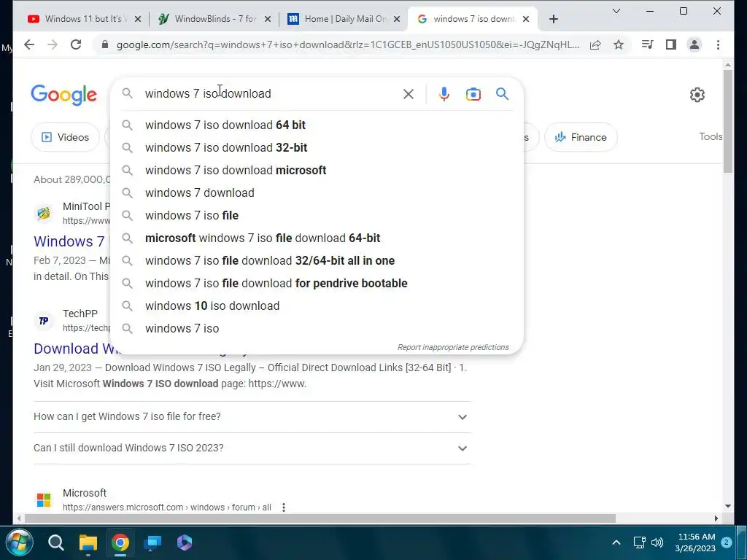The height and width of the screenshot is (560, 747).
Task: Click inside the Google search text field
Action: point(269,94)
